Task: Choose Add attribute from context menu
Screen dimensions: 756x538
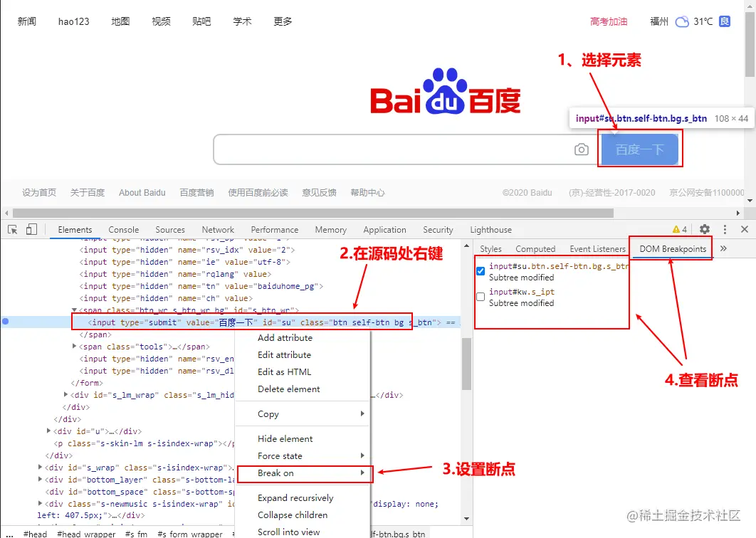Action: pyautogui.click(x=285, y=338)
